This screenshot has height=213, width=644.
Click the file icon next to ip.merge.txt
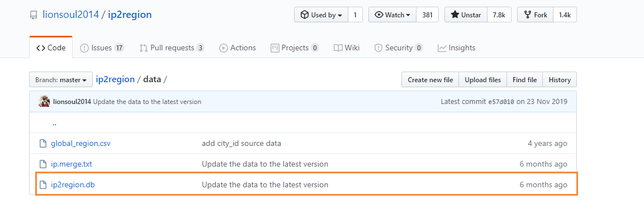click(x=42, y=164)
